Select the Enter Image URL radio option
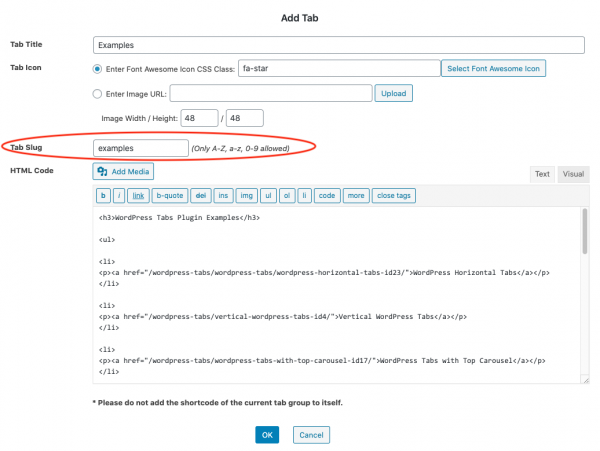Viewport: 600px width, 451px height. (x=97, y=94)
